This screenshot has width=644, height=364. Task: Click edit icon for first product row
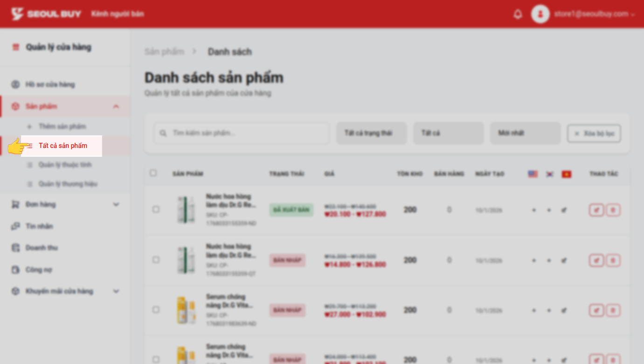click(596, 210)
